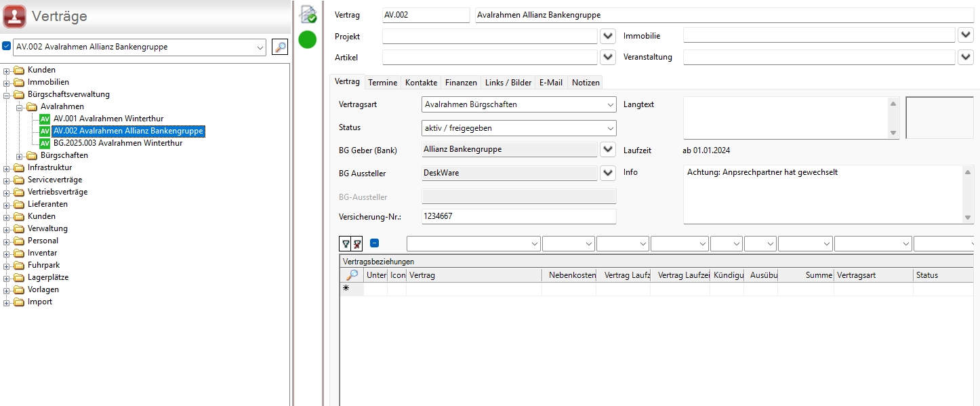Expand the Bürgschaften folder node

tap(20, 155)
